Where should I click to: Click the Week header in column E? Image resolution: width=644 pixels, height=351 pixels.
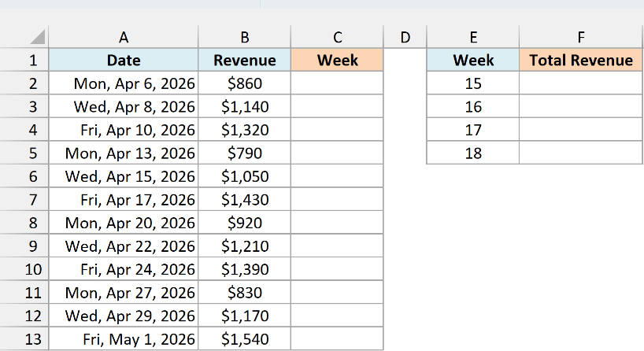click(x=473, y=61)
